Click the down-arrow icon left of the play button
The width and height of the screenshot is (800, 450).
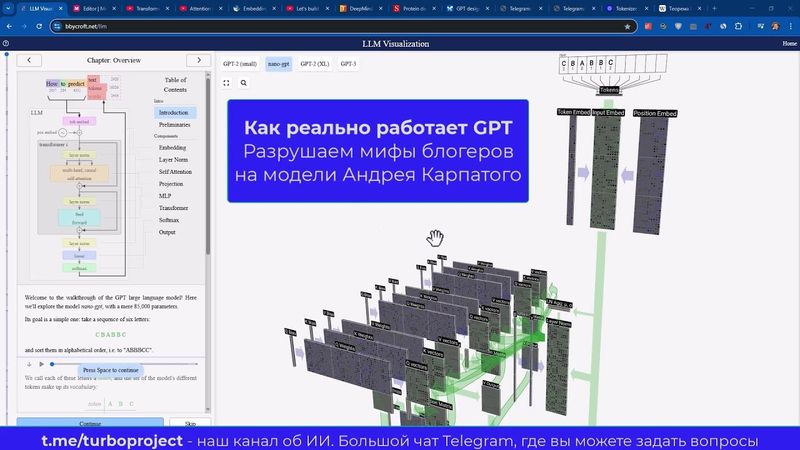(29, 364)
